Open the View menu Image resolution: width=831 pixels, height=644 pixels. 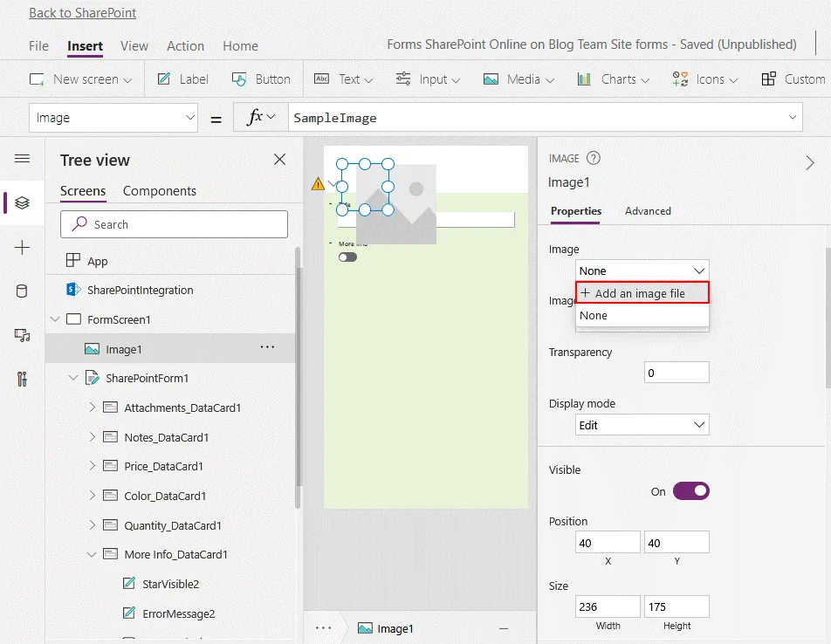[134, 46]
